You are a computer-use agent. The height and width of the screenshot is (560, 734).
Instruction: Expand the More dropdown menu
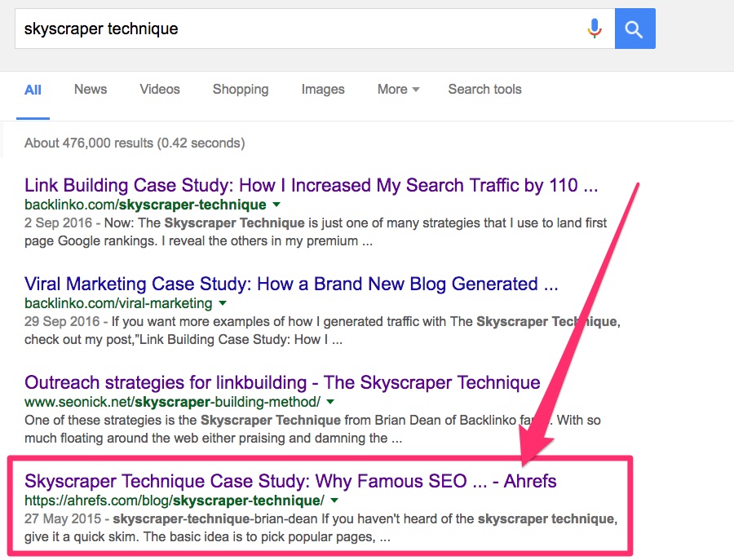tap(398, 89)
